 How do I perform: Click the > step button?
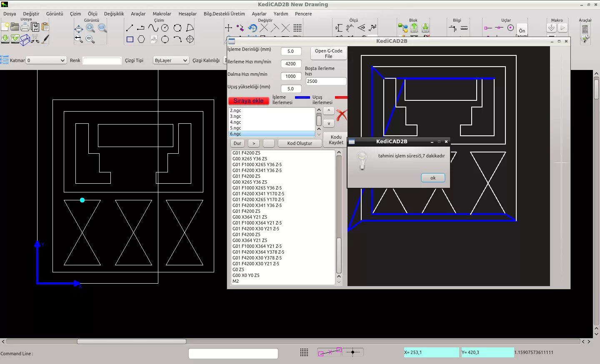pyautogui.click(x=254, y=143)
